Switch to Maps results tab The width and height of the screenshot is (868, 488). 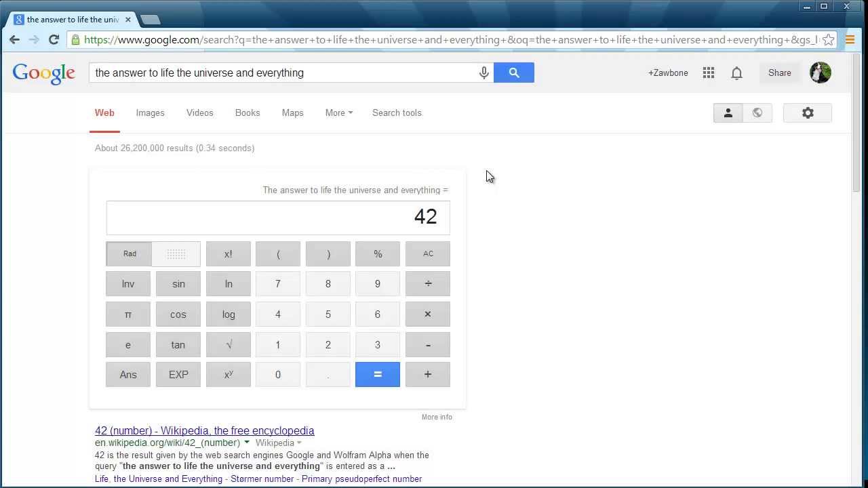(293, 113)
